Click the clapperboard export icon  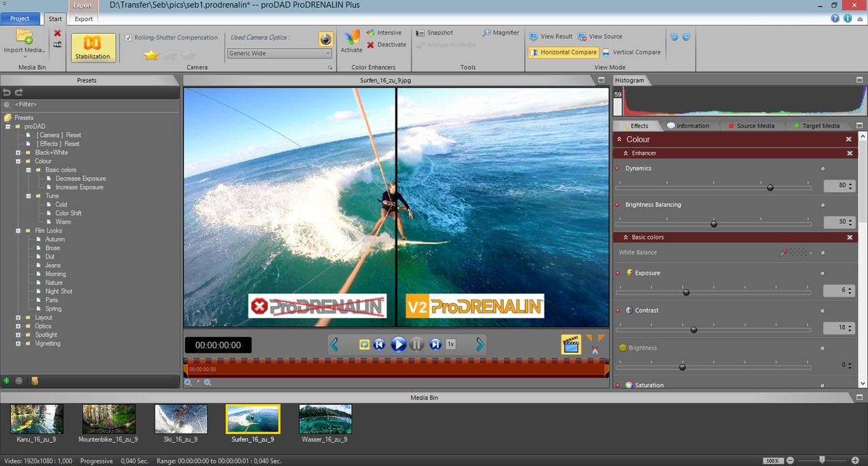pos(571,345)
